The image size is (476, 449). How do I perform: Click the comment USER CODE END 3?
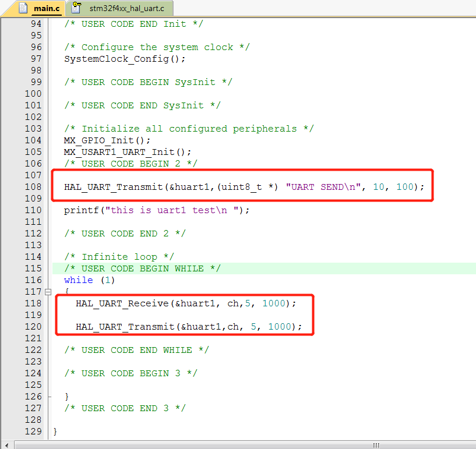tap(125, 408)
